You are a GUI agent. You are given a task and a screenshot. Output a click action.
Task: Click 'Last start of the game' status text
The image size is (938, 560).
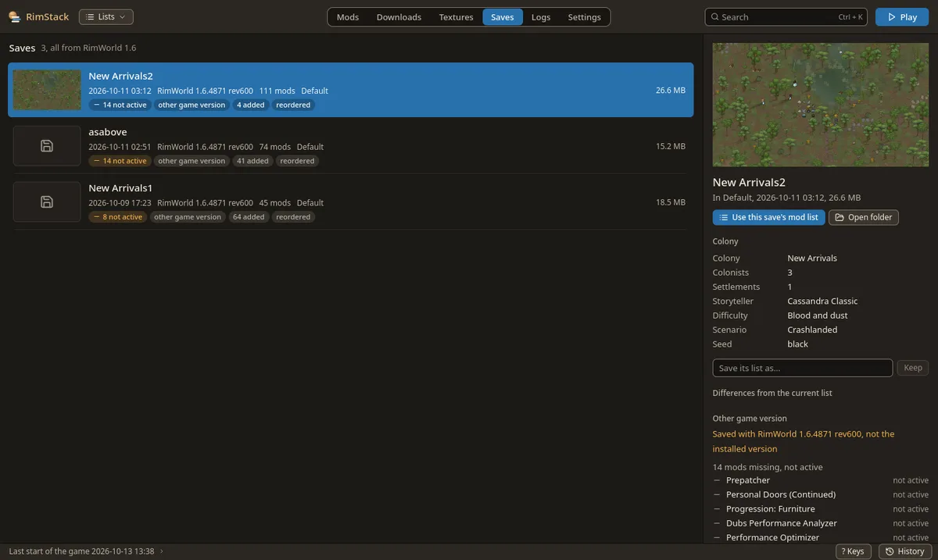[x=81, y=551]
